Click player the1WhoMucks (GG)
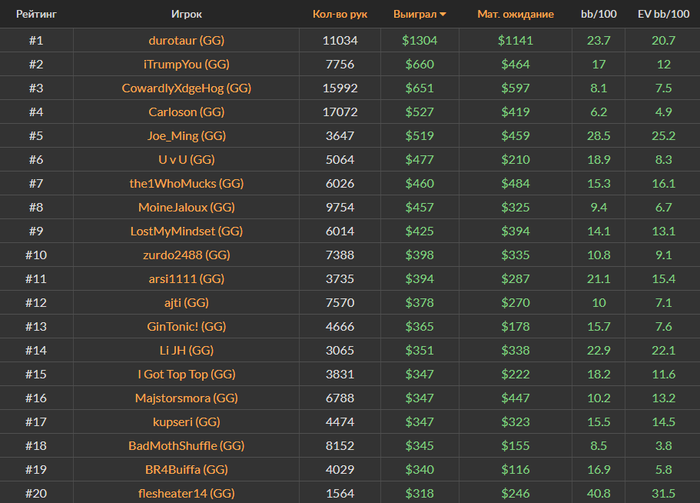Image resolution: width=700 pixels, height=503 pixels. (186, 183)
